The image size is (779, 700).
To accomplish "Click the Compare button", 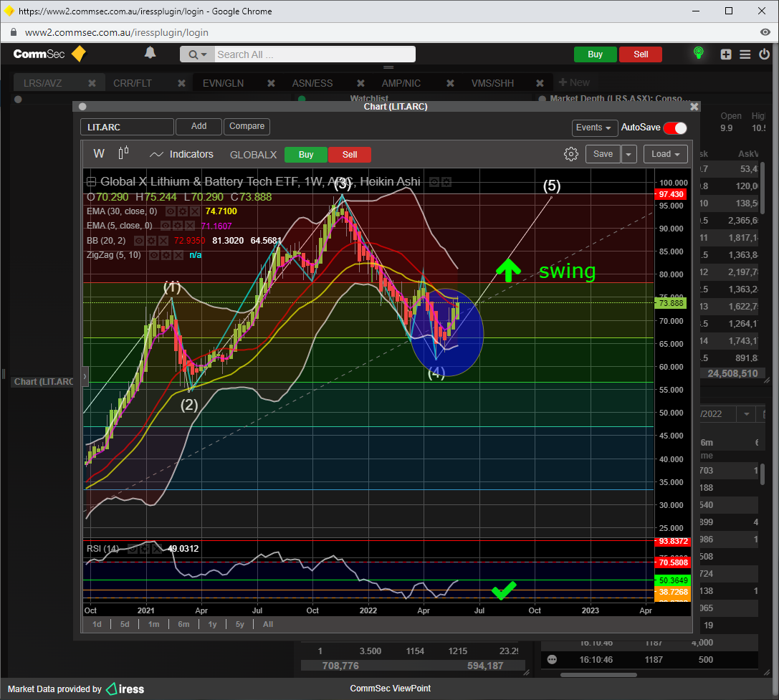I will coord(247,126).
